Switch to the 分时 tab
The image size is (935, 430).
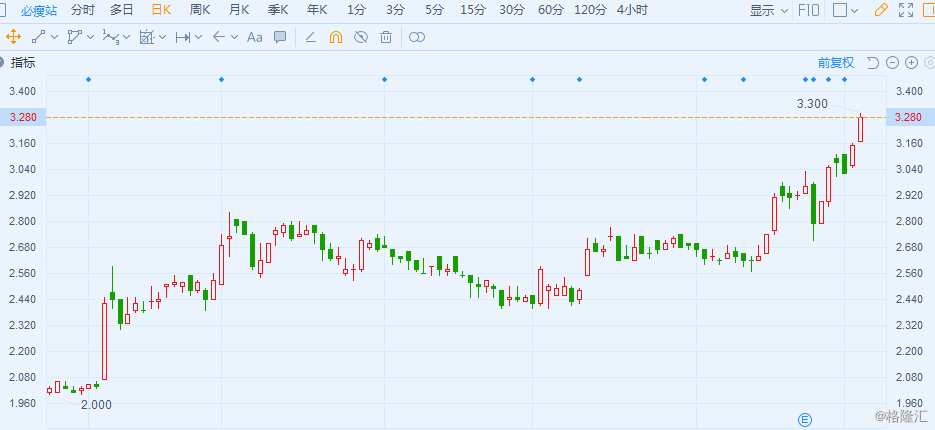click(82, 10)
